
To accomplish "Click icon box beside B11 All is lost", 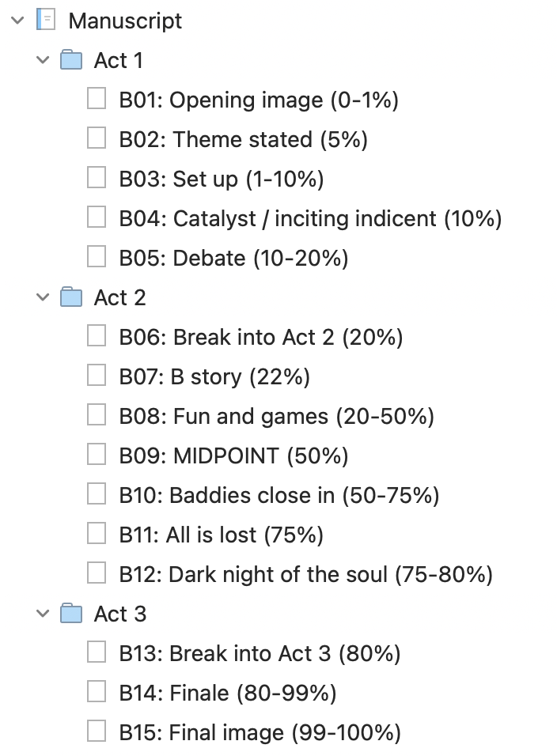I will point(97,533).
